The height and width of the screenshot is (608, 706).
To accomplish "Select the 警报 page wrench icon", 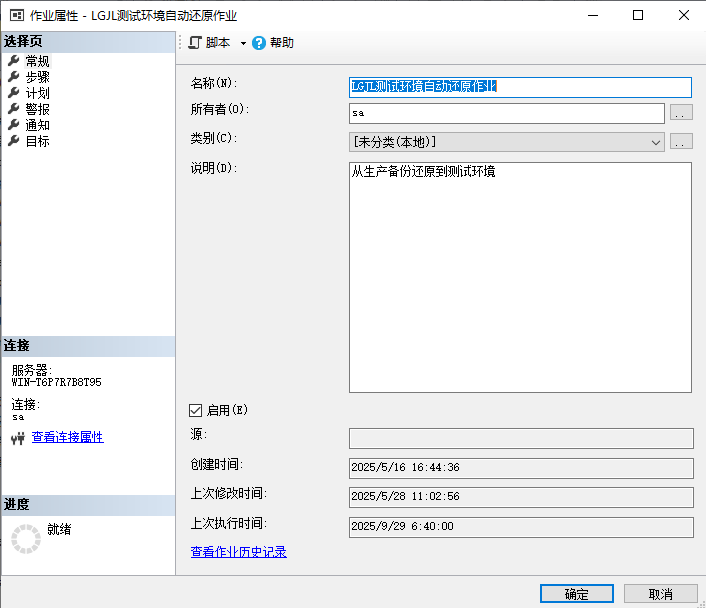I will (14, 109).
